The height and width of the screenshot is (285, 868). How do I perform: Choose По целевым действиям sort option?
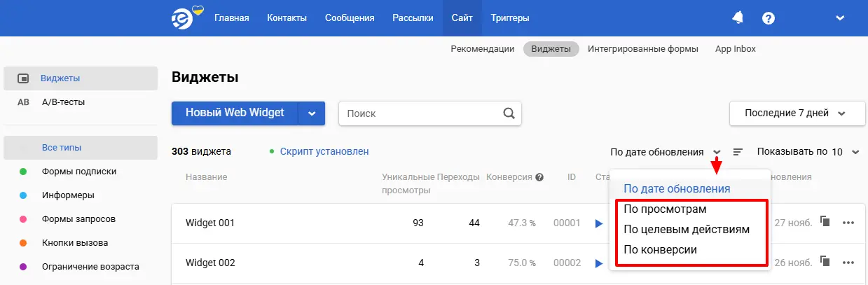pos(687,230)
